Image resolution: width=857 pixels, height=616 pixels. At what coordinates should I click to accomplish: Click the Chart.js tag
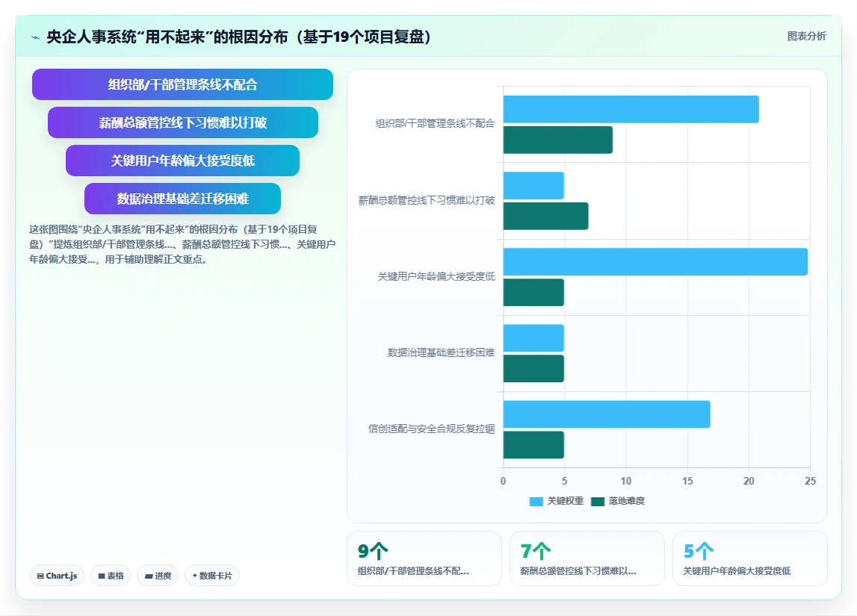(x=57, y=576)
